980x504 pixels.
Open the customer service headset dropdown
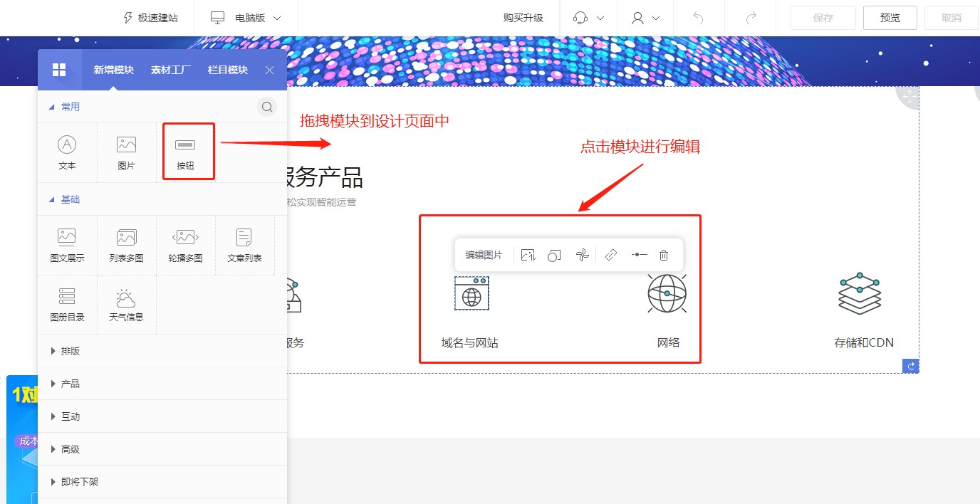588,18
